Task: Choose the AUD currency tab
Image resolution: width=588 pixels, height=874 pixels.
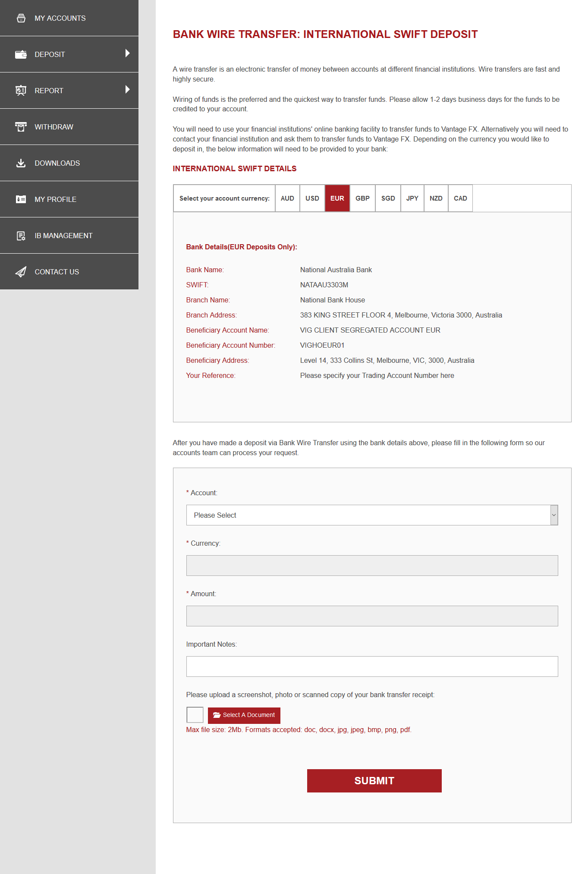Action: tap(287, 198)
